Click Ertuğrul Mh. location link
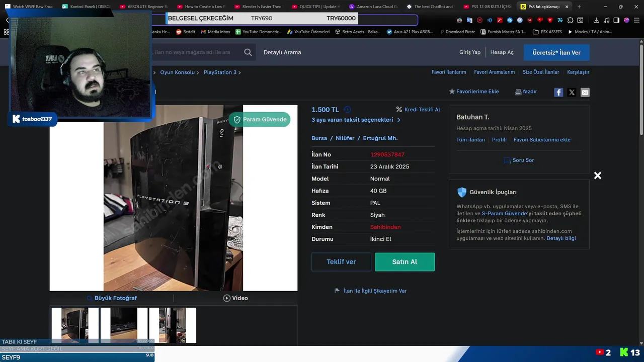Screen dimensions: 644x362 pyautogui.click(x=380, y=138)
